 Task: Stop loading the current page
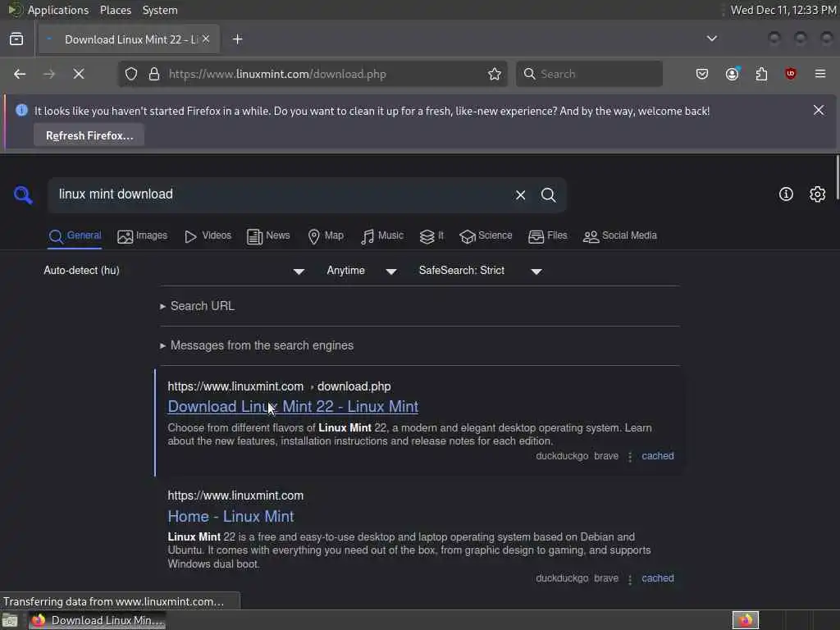point(79,74)
